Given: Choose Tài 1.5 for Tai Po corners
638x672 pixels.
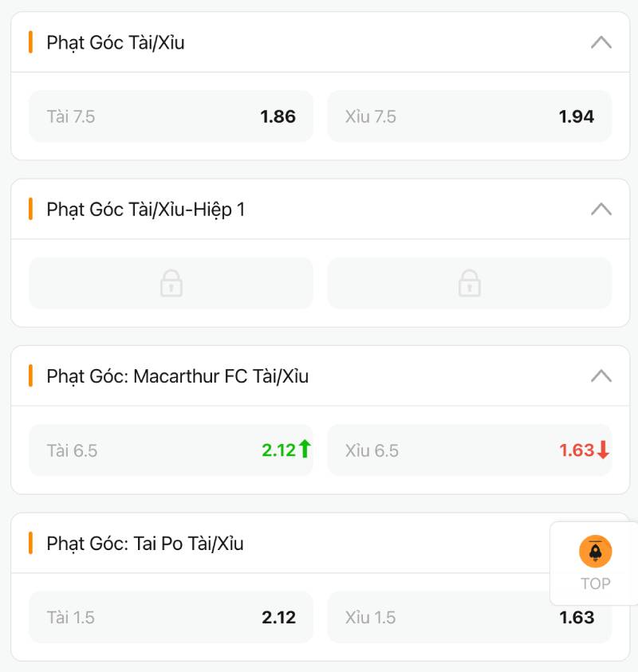Looking at the screenshot, I should click(171, 617).
